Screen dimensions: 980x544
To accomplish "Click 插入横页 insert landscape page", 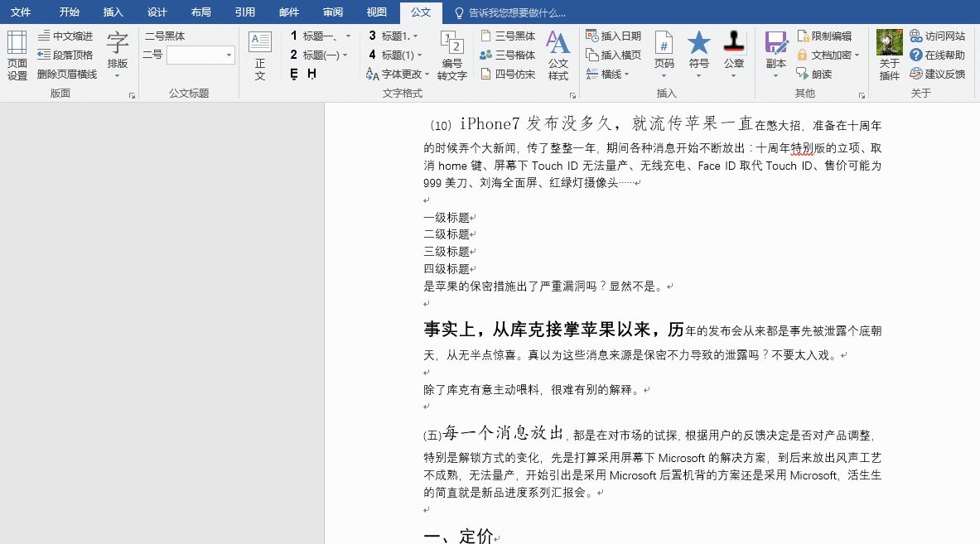I will click(x=614, y=55).
